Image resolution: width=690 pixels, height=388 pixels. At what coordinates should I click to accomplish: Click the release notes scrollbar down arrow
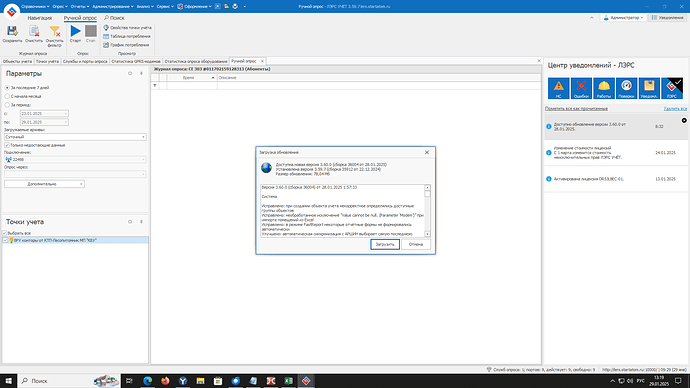(x=427, y=234)
